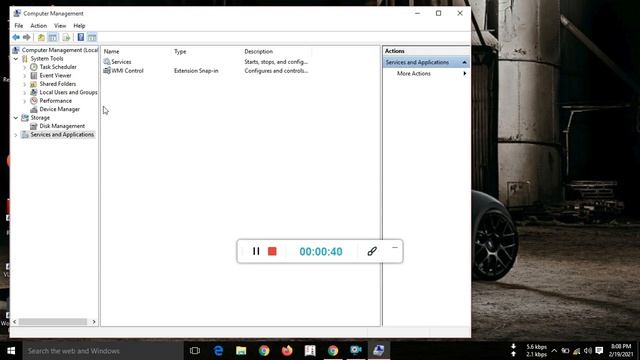Viewport: 640px width, 360px height.
Task: Click the console tree horizontal scrollbar thumb
Action: [53, 322]
